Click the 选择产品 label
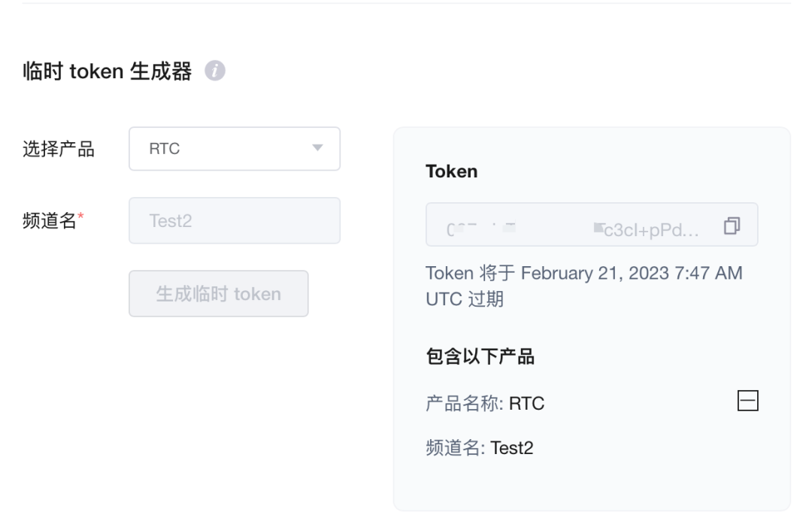This screenshot has height=518, width=812. click(x=59, y=149)
